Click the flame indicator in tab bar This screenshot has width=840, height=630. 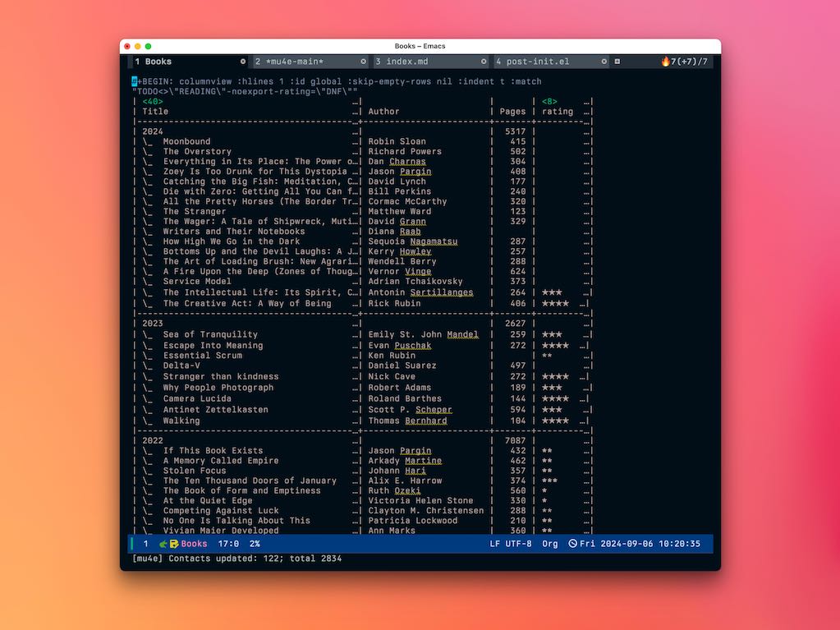tap(666, 62)
